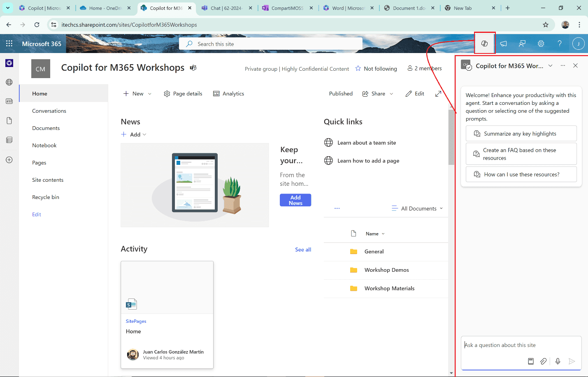
Task: Open the files icon in left rail
Action: (9, 120)
